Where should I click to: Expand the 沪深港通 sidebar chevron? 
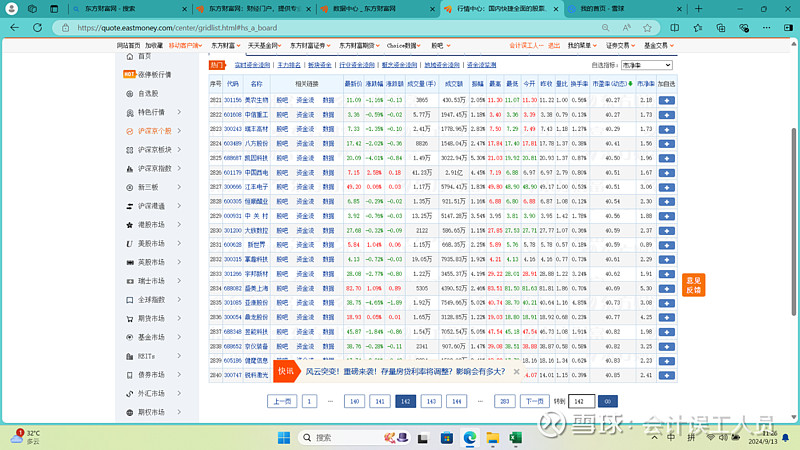pos(179,206)
